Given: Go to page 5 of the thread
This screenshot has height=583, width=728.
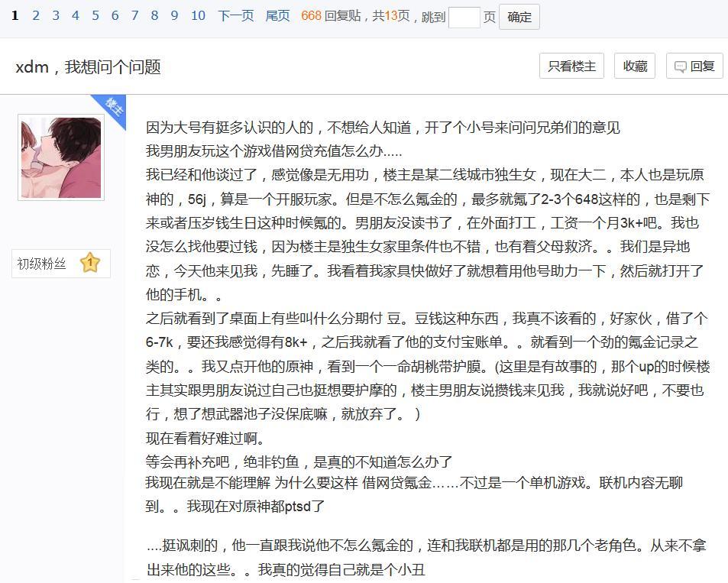Looking at the screenshot, I should 95,16.
